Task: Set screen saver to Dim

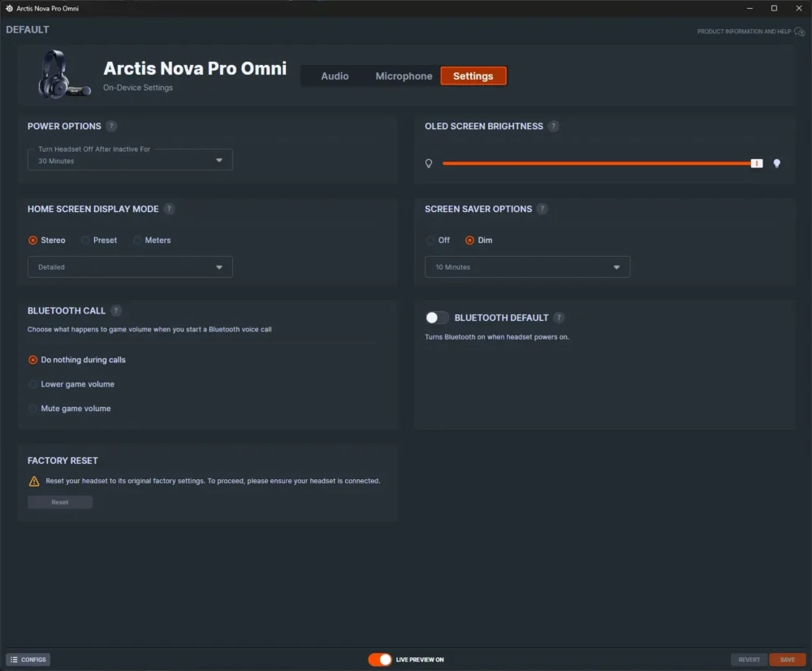Action: [x=469, y=240]
